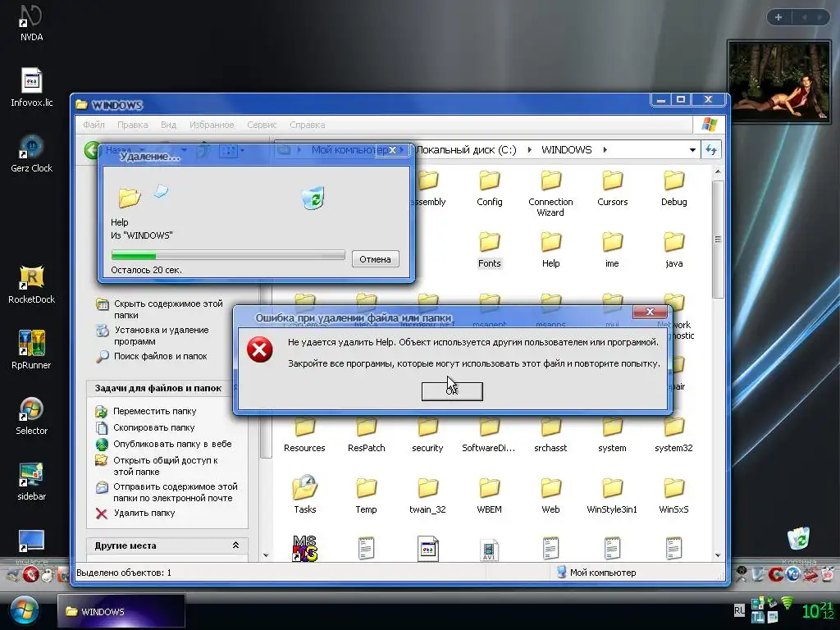Open the Вид menu
The height and width of the screenshot is (630, 840).
(168, 125)
